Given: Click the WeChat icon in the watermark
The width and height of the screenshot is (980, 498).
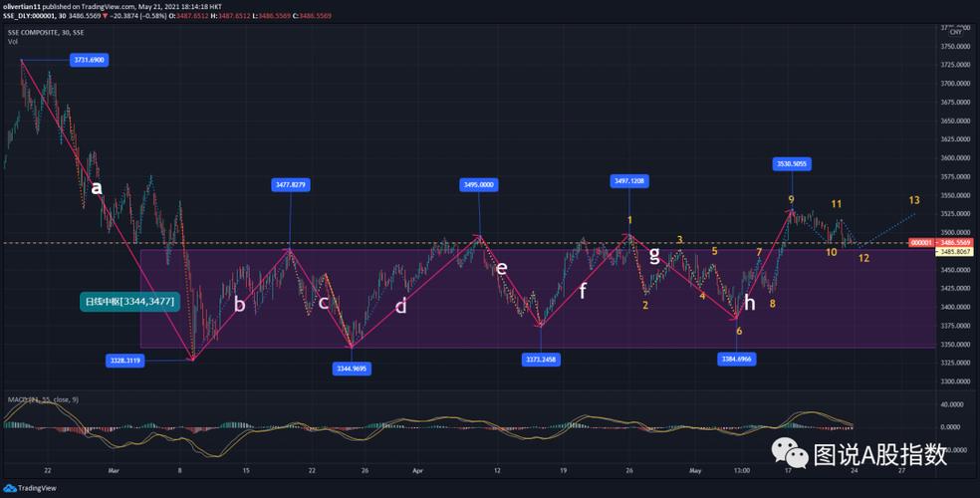Looking at the screenshot, I should pos(789,453).
